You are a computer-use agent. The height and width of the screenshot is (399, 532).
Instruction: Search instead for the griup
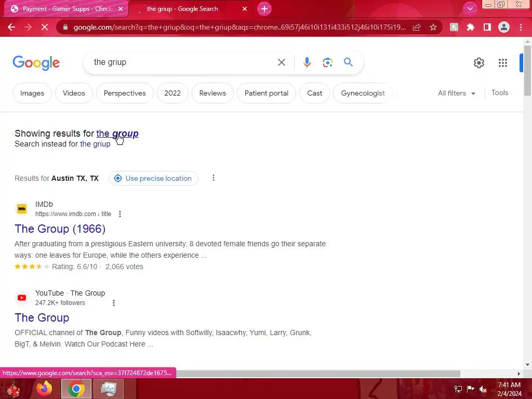[x=95, y=144]
